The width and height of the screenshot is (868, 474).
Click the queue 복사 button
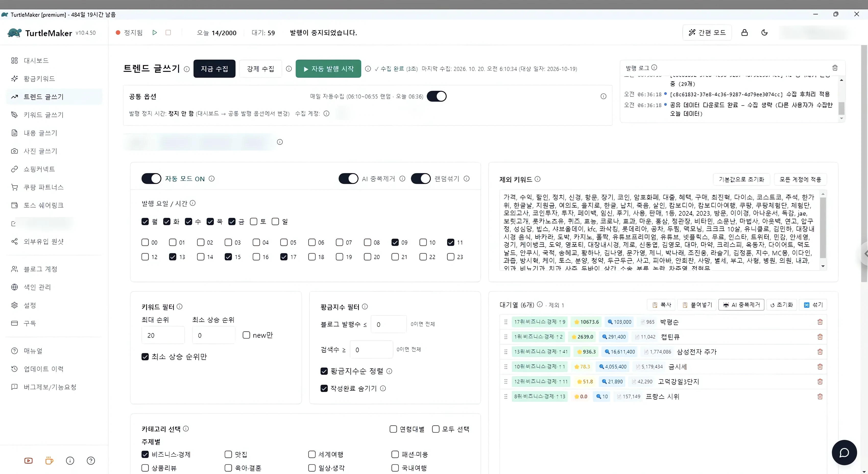661,305
